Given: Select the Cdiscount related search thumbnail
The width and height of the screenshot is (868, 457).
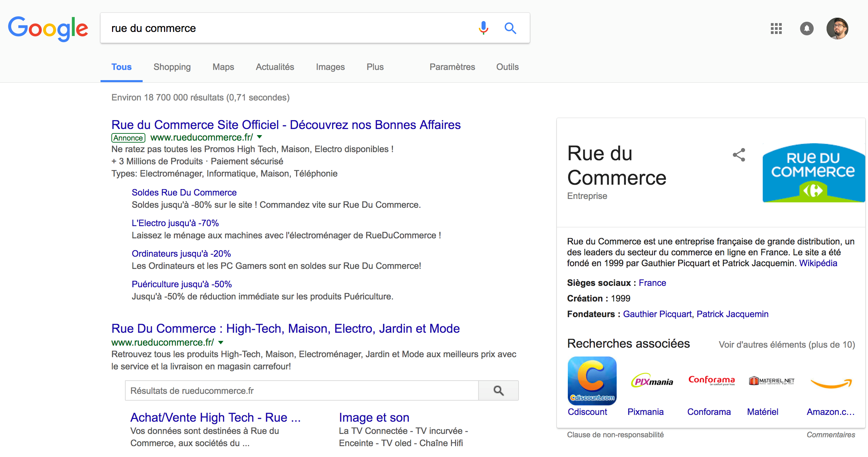Looking at the screenshot, I should click(x=592, y=381).
